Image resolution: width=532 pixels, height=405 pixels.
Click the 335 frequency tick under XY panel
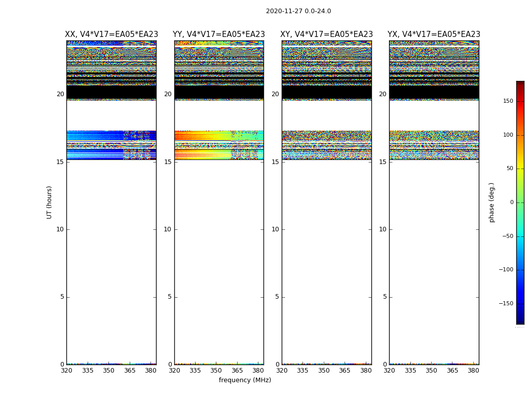click(302, 371)
